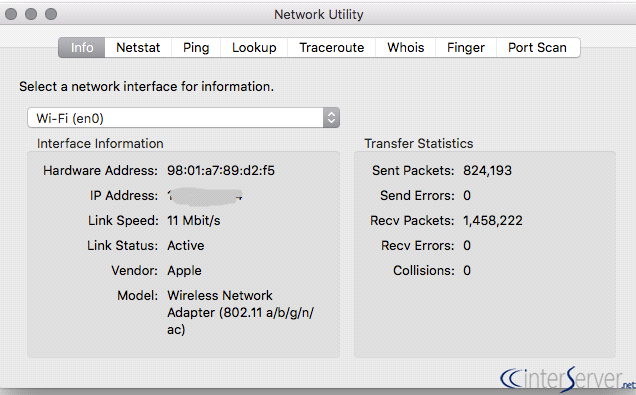Click the Model value Wireless Network Adapter
Viewport: 636px width, 395px height.
pos(240,312)
